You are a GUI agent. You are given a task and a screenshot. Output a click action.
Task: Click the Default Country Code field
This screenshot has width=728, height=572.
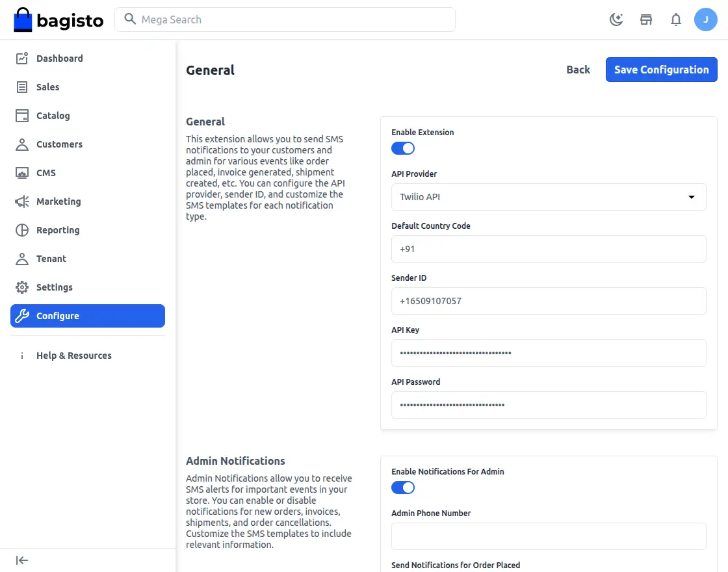tap(549, 249)
